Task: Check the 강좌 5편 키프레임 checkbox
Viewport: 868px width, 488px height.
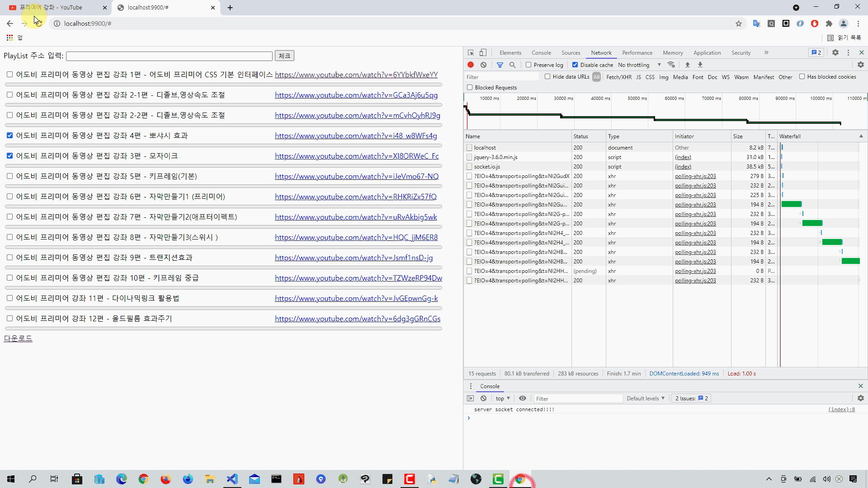Action: tap(9, 176)
